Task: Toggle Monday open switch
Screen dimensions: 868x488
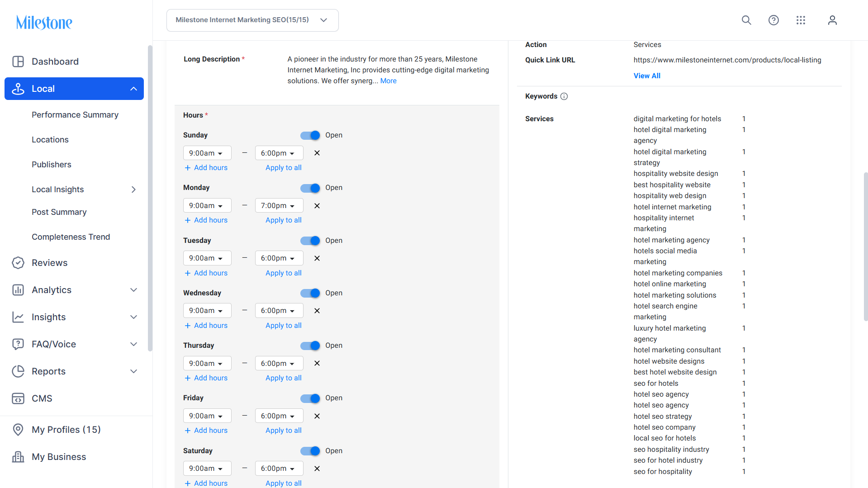Action: [x=310, y=188]
